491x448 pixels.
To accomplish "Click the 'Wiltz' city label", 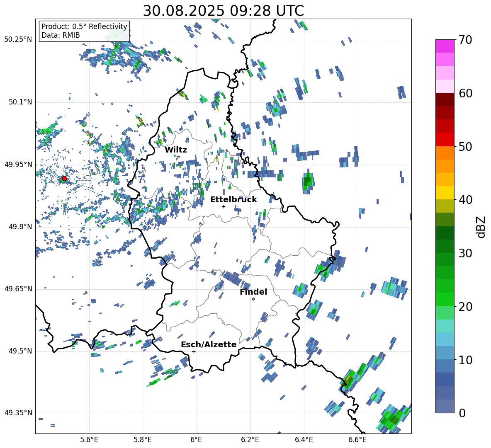I will 176,150.
